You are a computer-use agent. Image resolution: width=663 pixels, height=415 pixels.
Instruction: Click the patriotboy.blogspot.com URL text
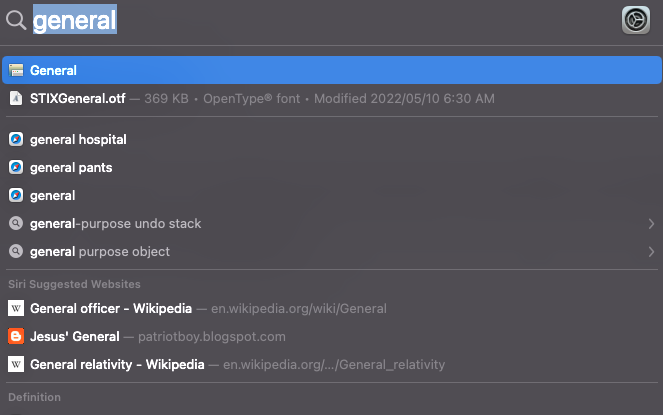[212, 337]
